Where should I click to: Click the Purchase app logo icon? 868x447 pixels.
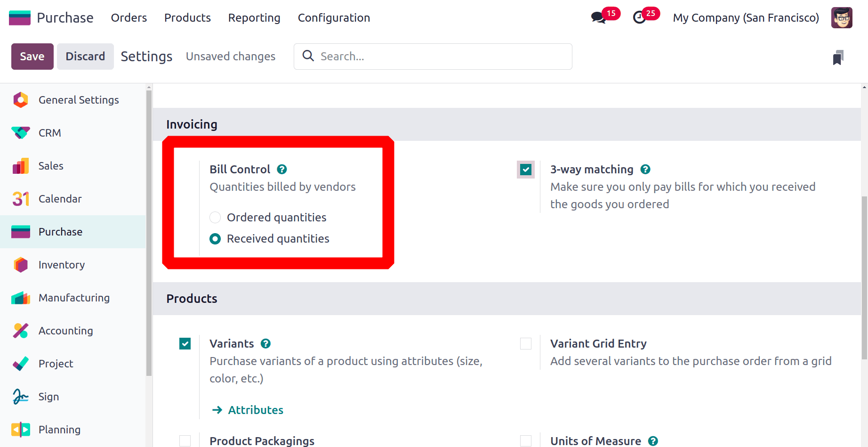tap(20, 18)
